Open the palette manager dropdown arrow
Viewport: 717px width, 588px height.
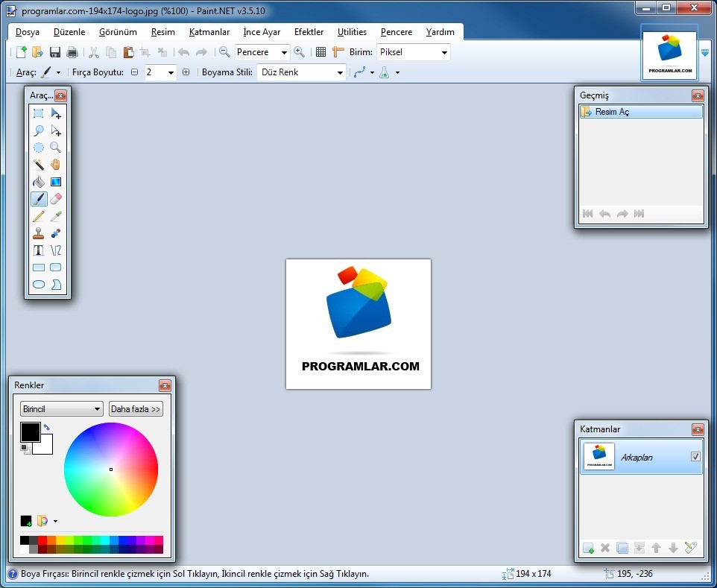[x=55, y=521]
